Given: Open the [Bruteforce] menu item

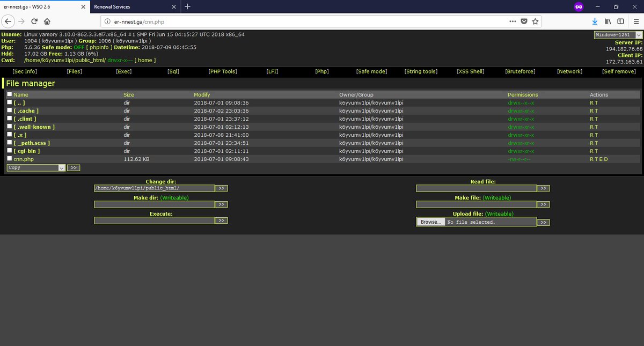Looking at the screenshot, I should click(520, 71).
